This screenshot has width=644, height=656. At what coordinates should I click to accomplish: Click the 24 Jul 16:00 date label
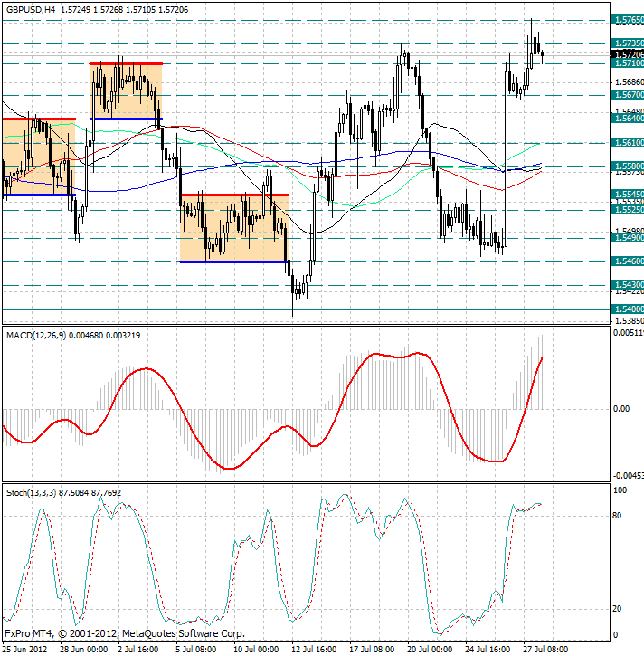click(488, 650)
